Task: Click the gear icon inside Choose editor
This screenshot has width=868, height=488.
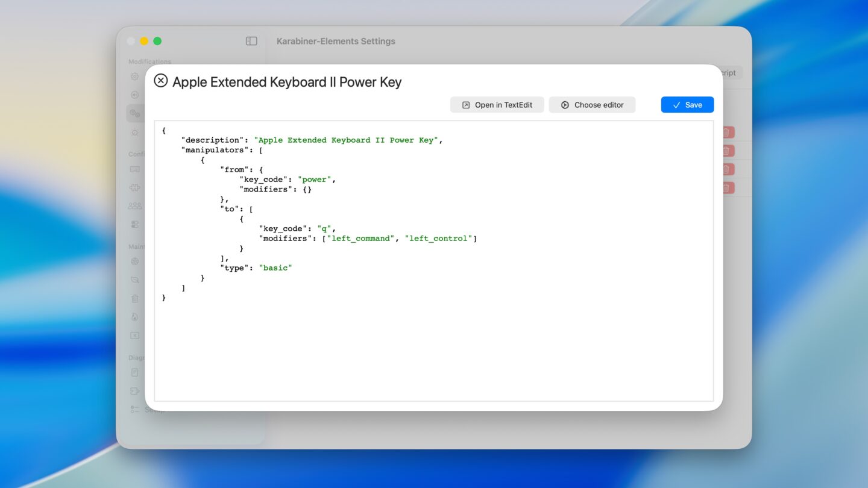Action: (x=565, y=105)
